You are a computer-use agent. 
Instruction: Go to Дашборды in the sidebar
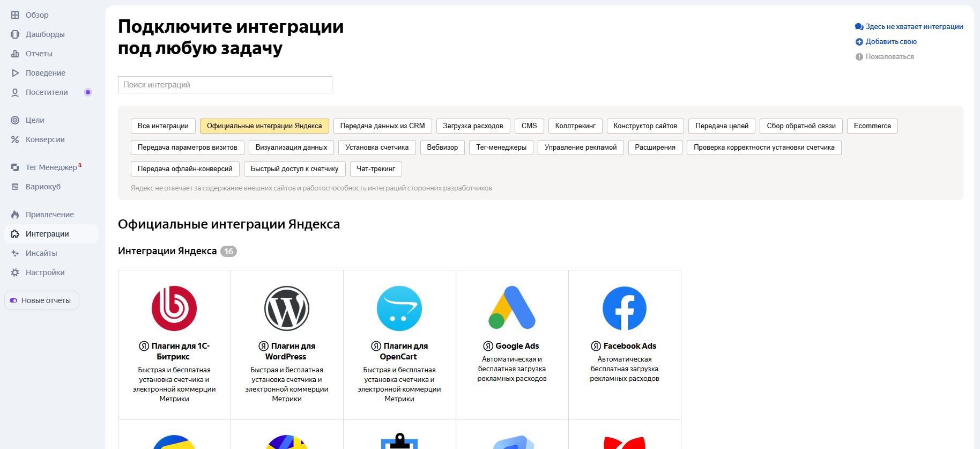click(45, 34)
